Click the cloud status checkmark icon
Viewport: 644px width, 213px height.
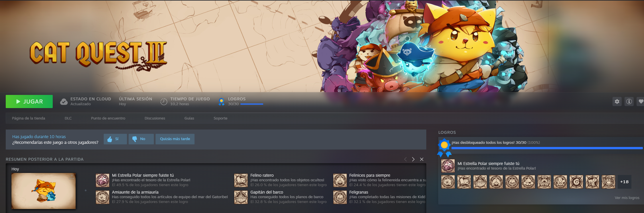coord(64,101)
